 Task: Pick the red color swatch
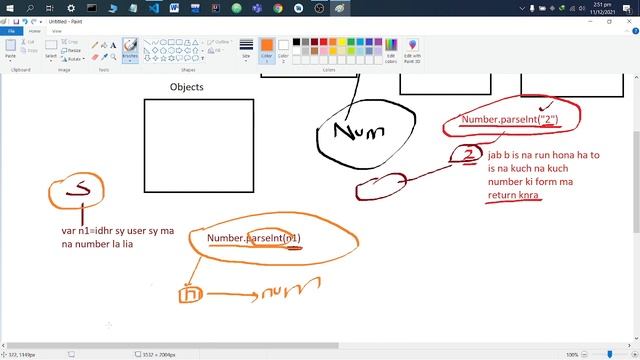pos(323,42)
